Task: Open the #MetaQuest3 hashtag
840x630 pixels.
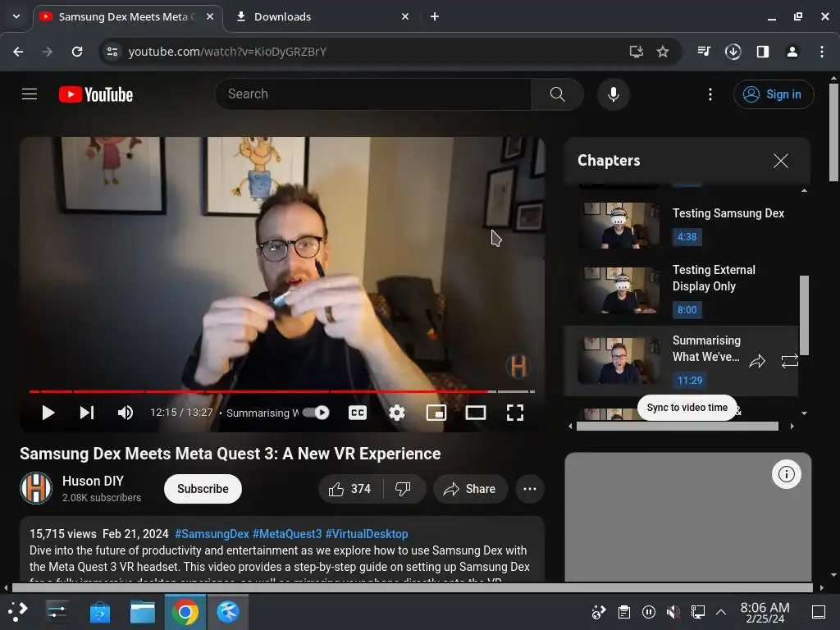Action: 287,534
